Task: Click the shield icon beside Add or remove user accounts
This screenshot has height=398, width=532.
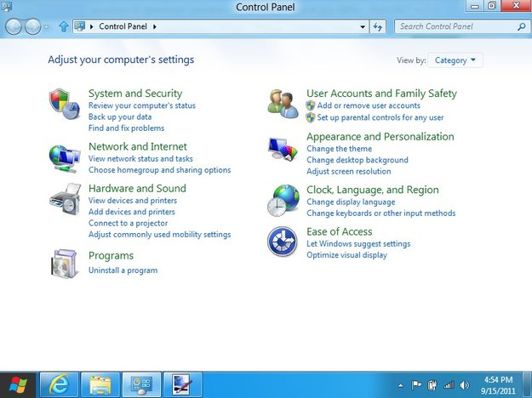Action: [x=310, y=105]
